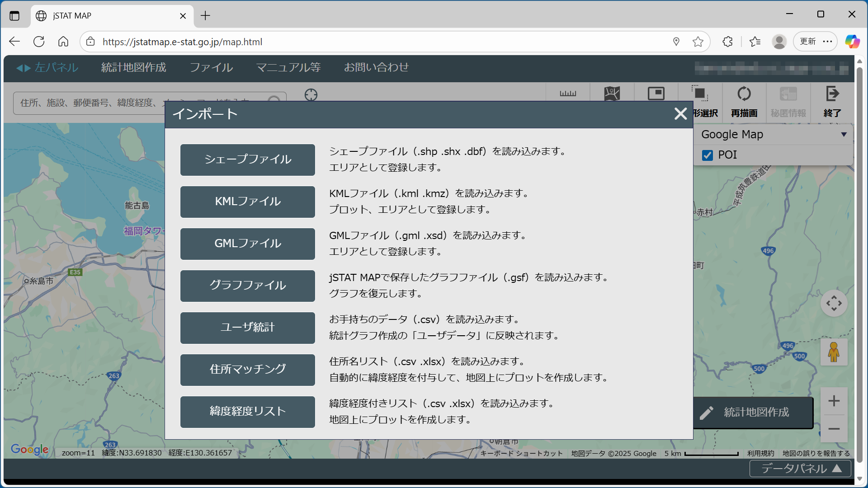Click the browser refresh icon

click(39, 42)
